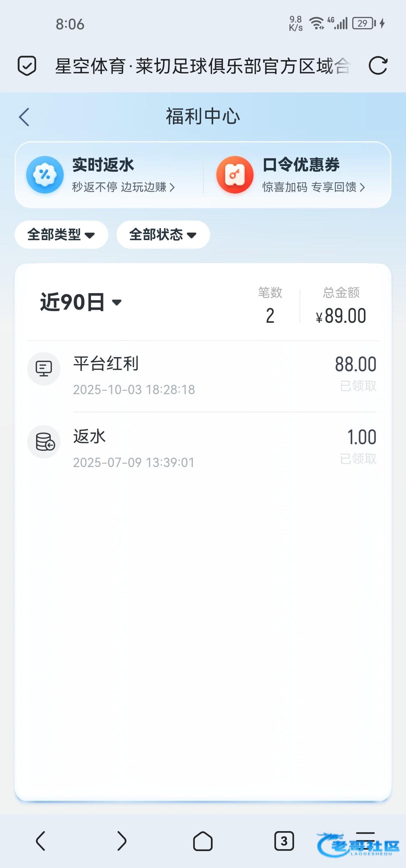
Task: Go back from 福利中心 page
Action: [x=24, y=117]
